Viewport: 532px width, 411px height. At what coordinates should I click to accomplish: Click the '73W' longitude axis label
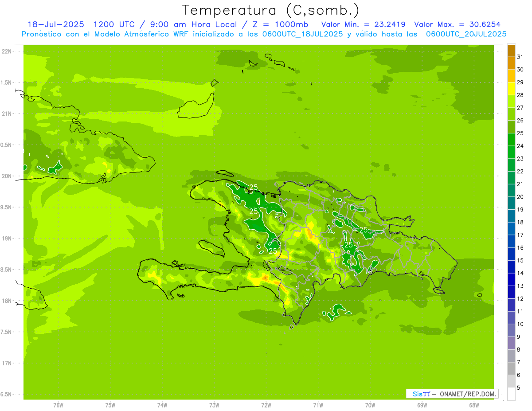[x=214, y=405]
